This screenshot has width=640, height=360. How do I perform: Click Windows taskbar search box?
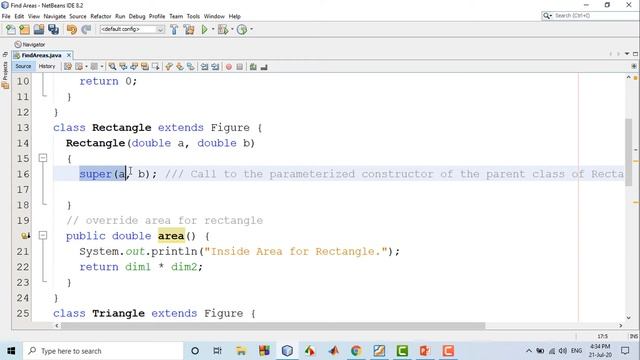point(103,351)
